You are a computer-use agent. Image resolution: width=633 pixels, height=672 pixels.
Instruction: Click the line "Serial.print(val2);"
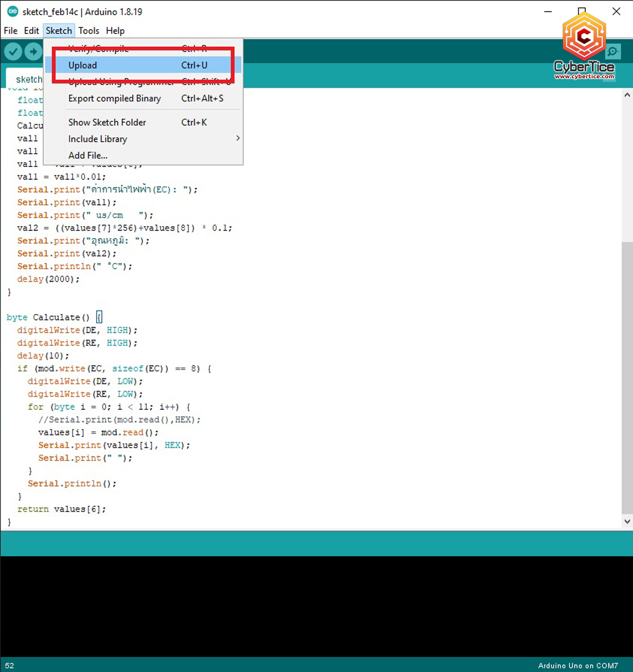(x=67, y=254)
